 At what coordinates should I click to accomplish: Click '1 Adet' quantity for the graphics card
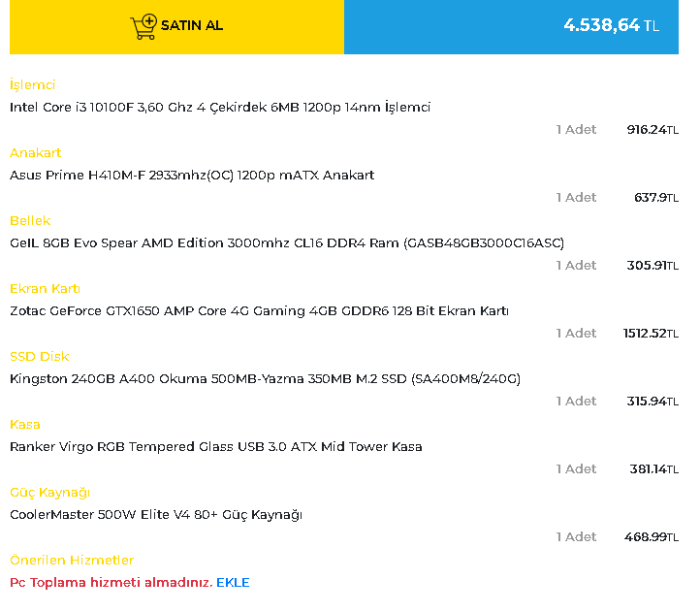pos(576,334)
